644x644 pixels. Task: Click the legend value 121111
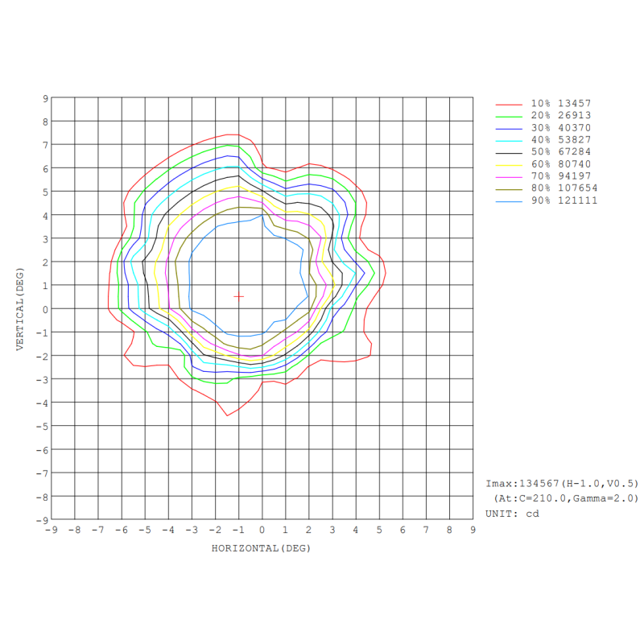tap(578, 200)
